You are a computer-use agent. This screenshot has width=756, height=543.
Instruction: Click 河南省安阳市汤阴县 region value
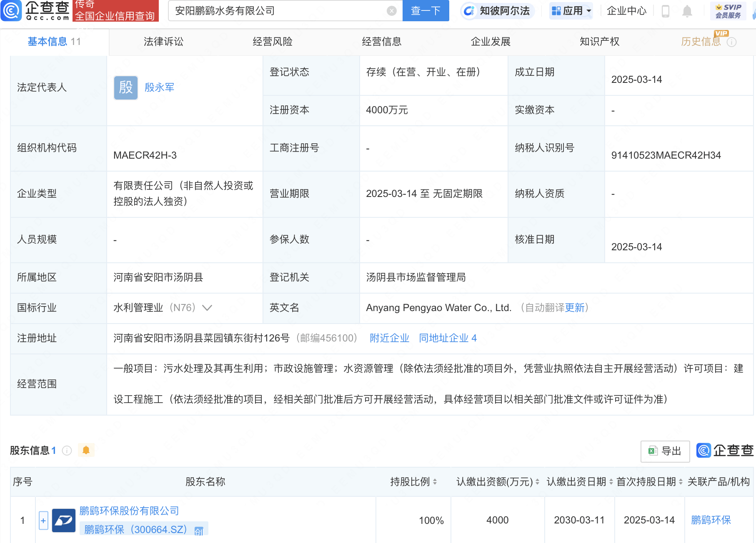click(x=158, y=277)
